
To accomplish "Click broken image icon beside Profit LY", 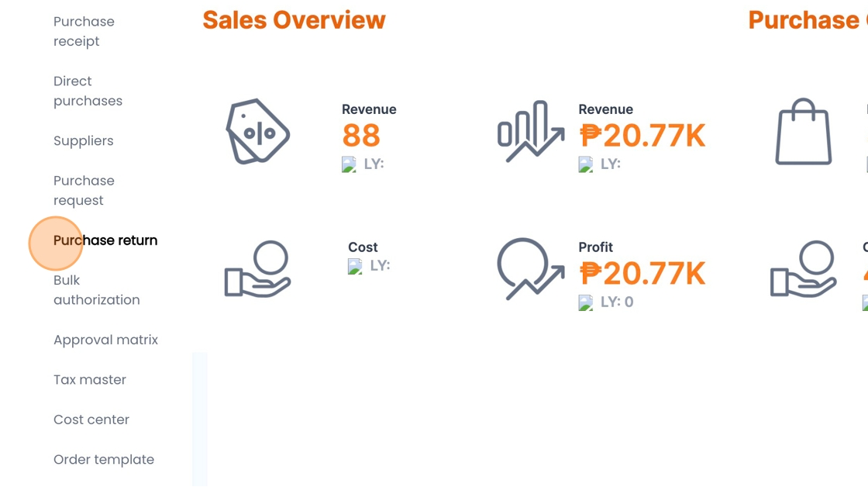I will click(x=586, y=302).
